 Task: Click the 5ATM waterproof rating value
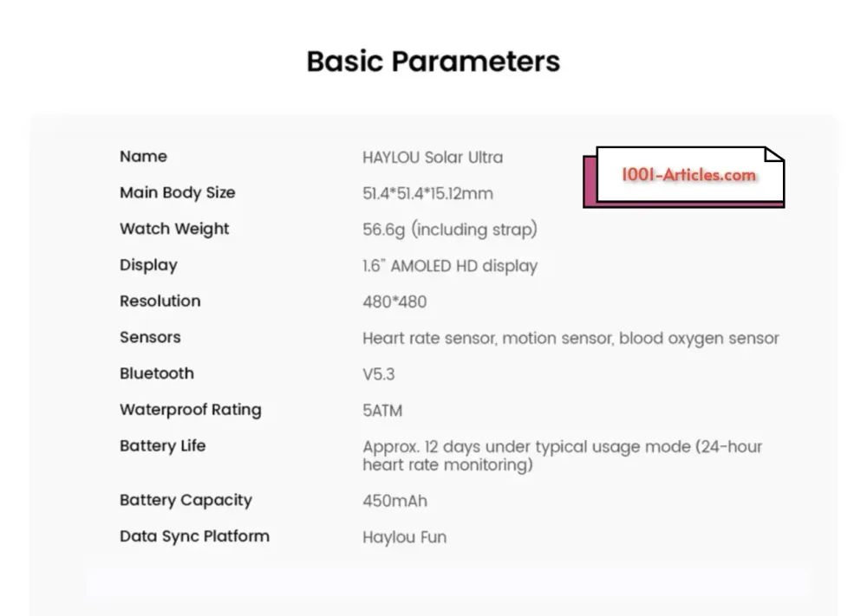click(x=382, y=411)
